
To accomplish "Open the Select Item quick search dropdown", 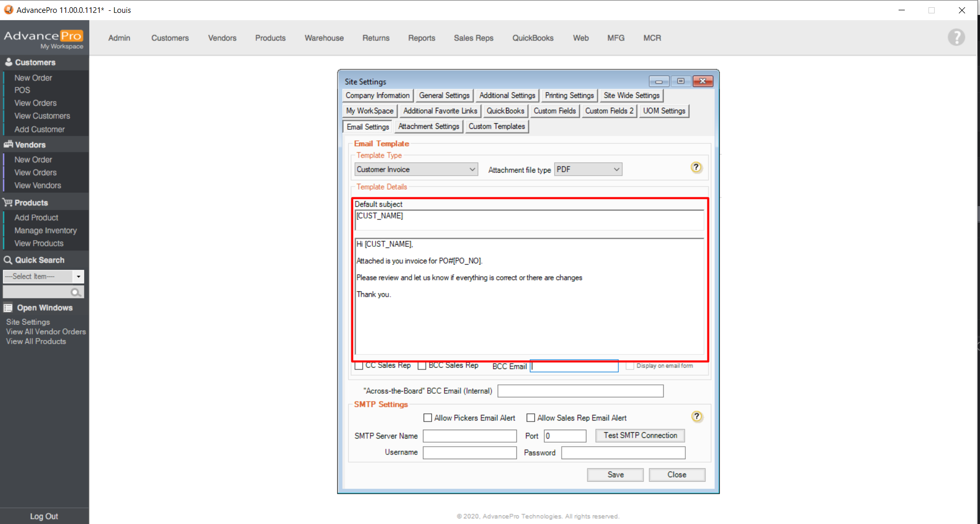I will pyautogui.click(x=78, y=277).
